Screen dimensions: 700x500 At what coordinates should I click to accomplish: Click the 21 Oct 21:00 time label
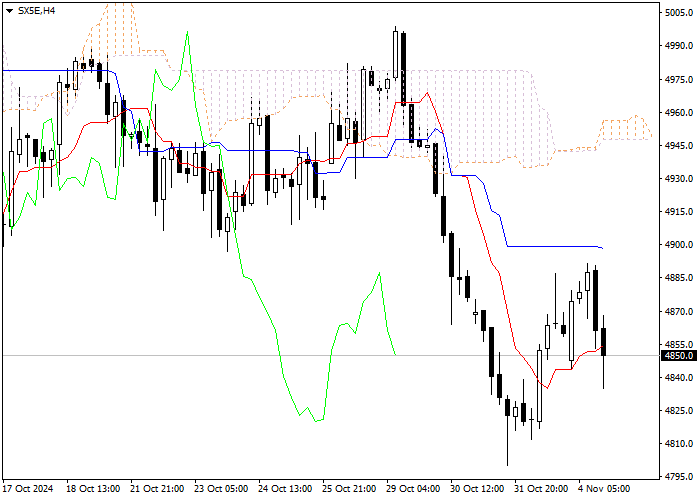[157, 488]
